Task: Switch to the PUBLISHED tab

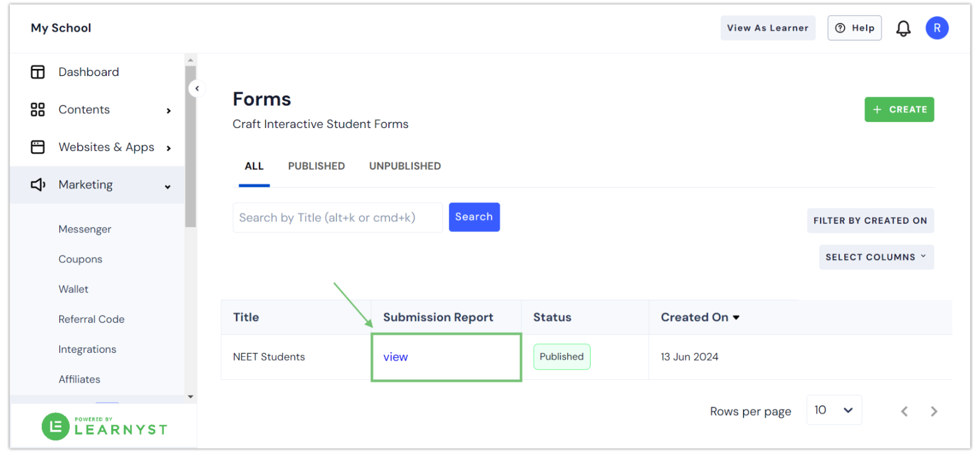Action: [x=316, y=166]
